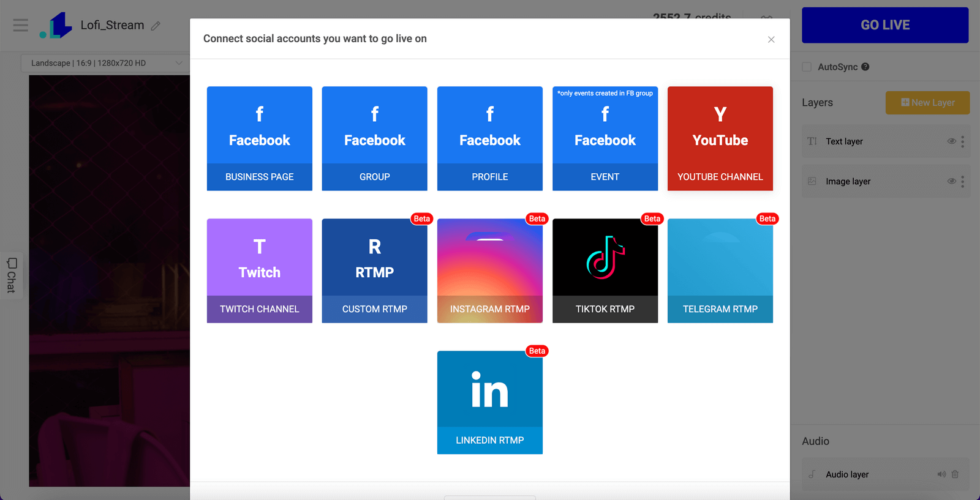Select the Facebook Event tile

point(605,138)
